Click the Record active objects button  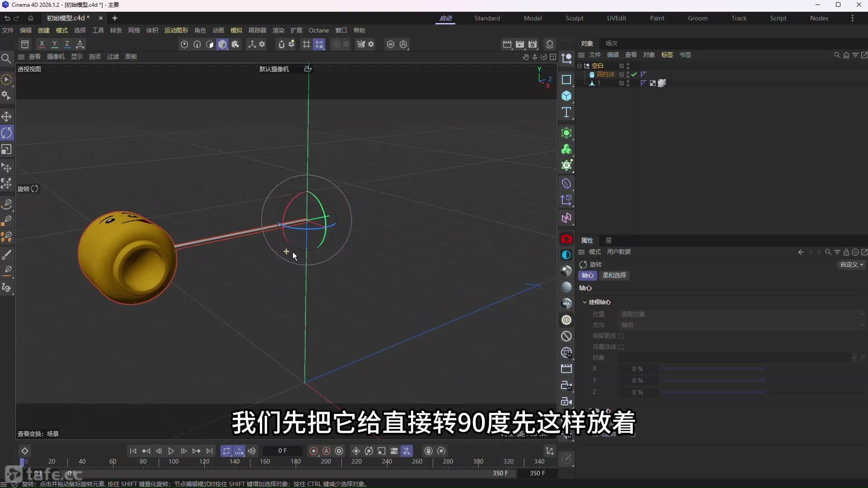[313, 451]
